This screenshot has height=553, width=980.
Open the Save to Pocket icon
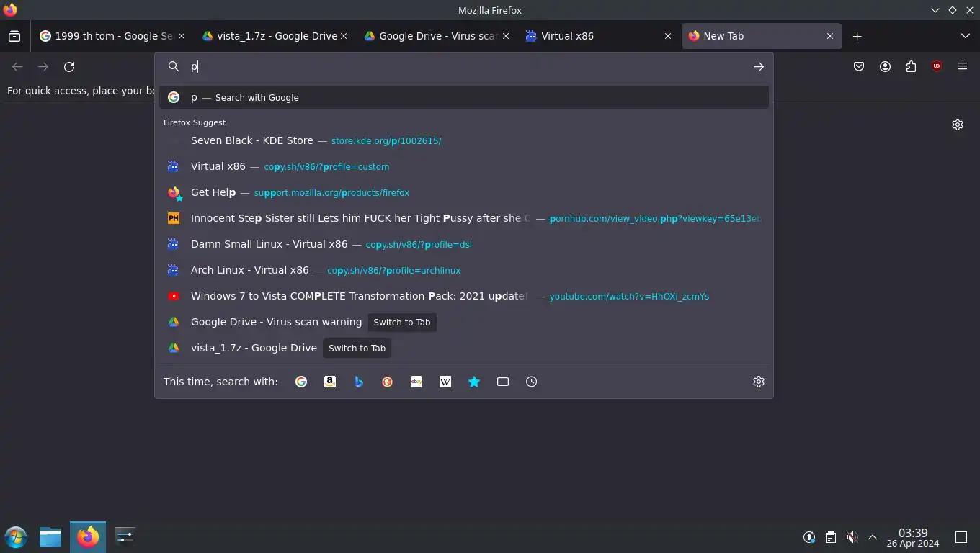tap(859, 66)
